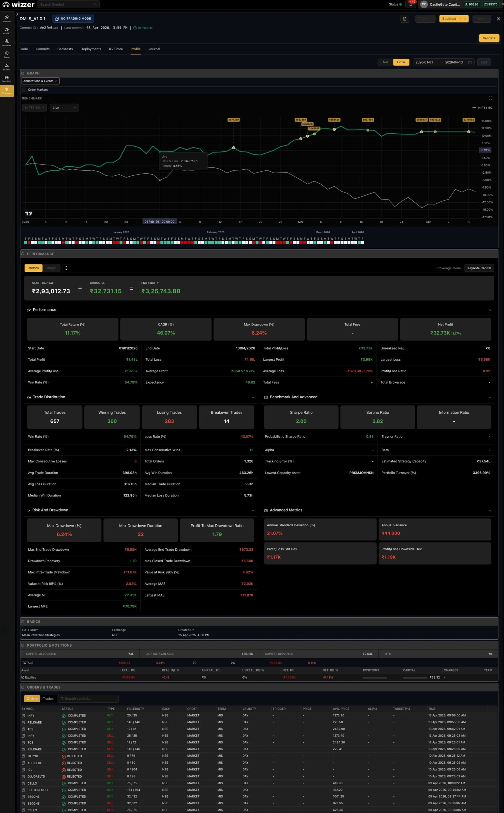This screenshot has height=813, width=504.
Task: Click the document icon beside Commit button
Action: (405, 19)
